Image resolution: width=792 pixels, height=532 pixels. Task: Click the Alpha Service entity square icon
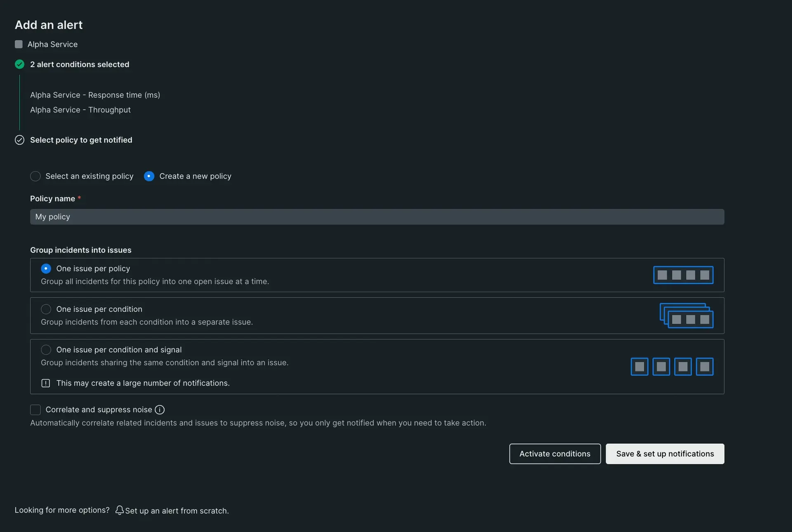pos(19,44)
